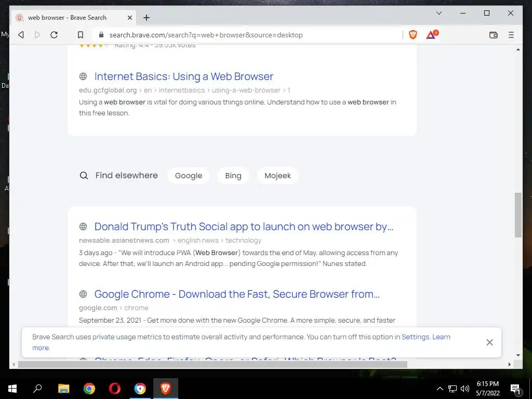The height and width of the screenshot is (399, 532).
Task: Click the scroll up arrow
Action: coord(518,49)
